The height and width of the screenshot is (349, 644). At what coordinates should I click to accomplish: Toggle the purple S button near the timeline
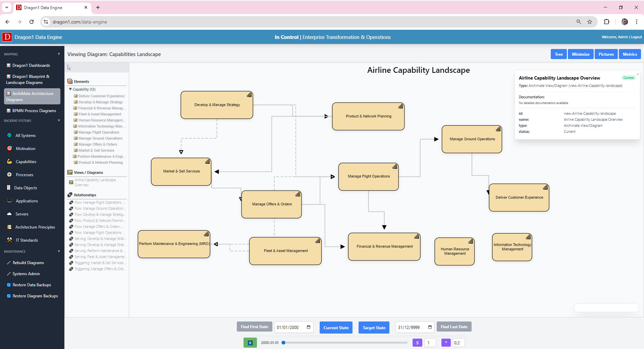pyautogui.click(x=417, y=343)
